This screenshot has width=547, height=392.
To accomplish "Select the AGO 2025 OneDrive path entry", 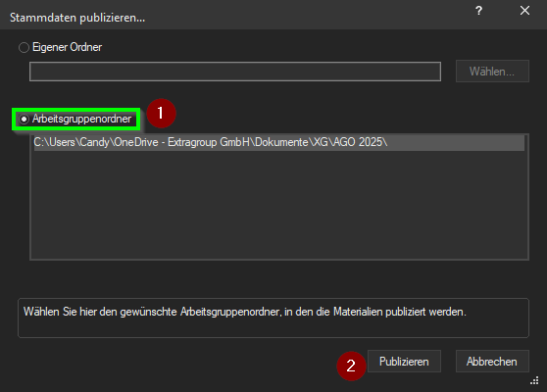I will point(278,143).
